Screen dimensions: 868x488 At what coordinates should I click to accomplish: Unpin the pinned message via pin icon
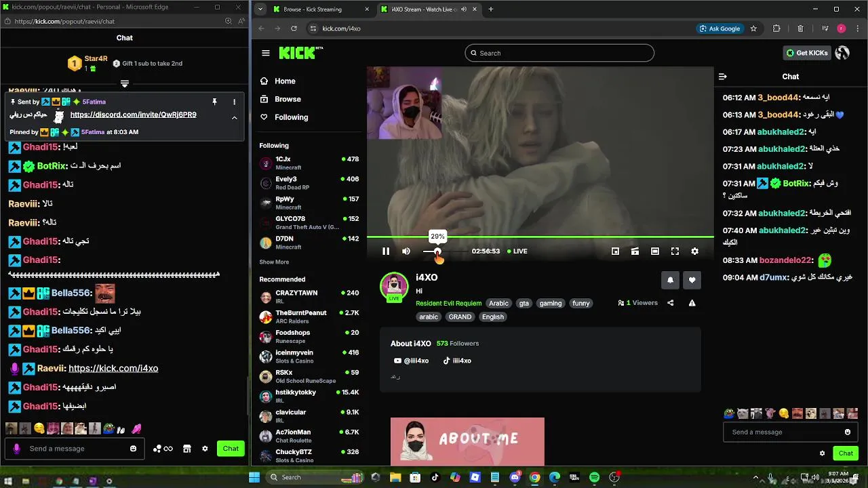214,102
